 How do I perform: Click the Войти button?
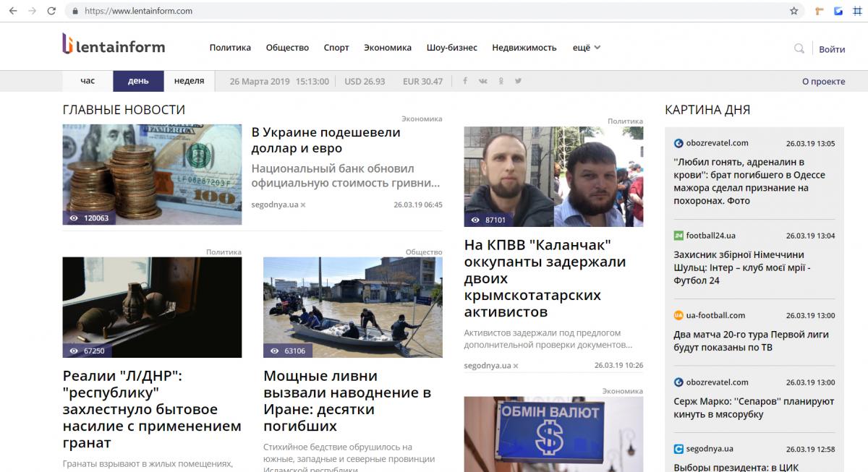pyautogui.click(x=832, y=49)
